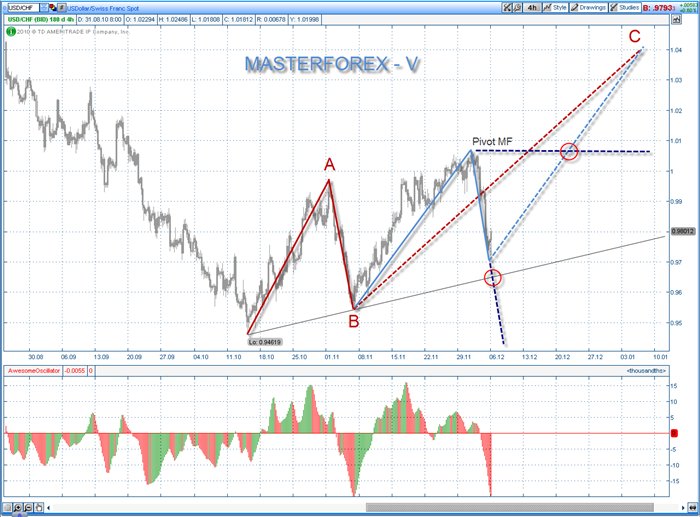
Task: Open the Style menu
Action: (x=555, y=8)
